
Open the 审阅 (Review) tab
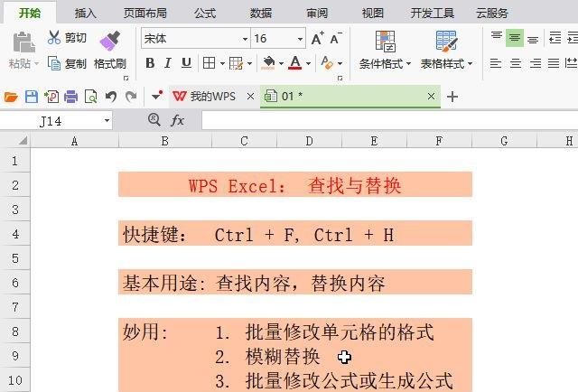coord(317,14)
